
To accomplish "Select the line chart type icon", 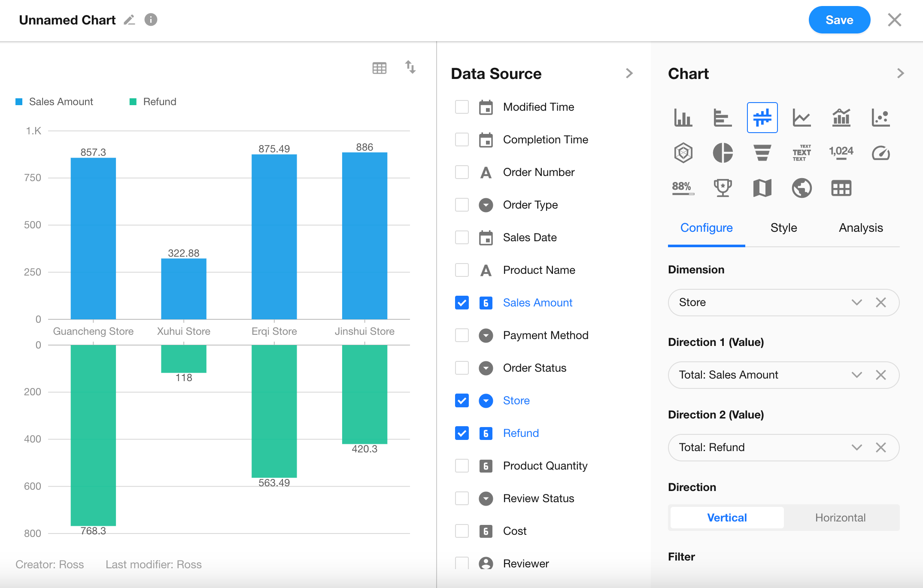I will (802, 118).
